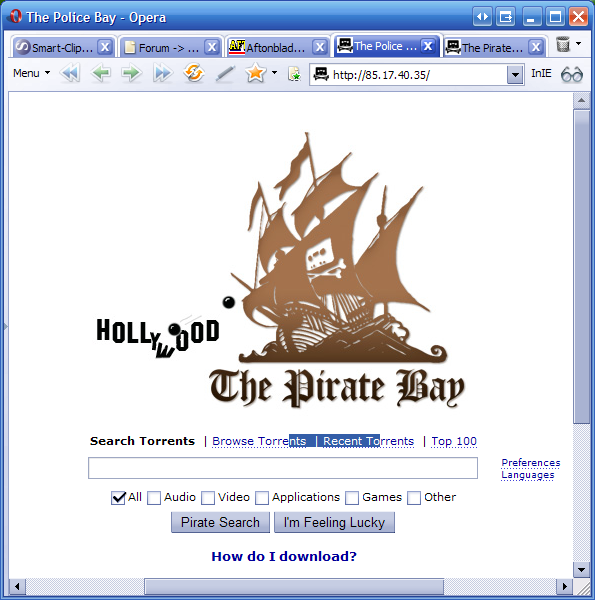Expand the address bar history dropdown

pos(515,75)
